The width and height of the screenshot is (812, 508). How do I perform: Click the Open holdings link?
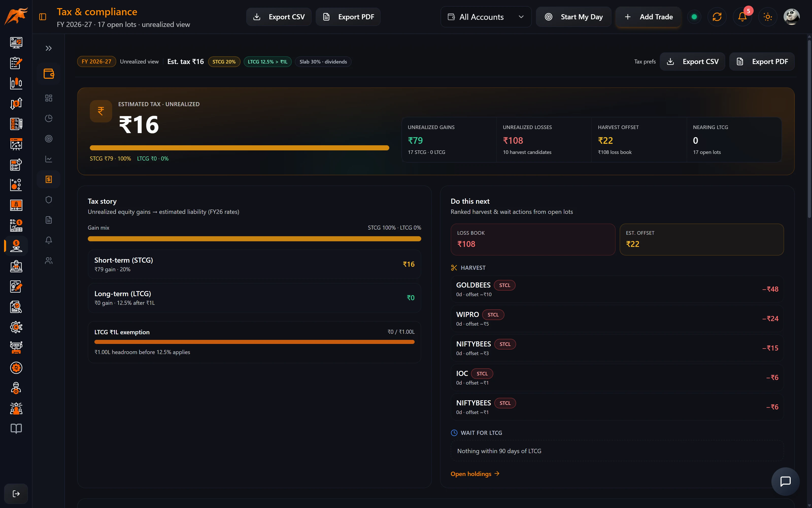[475, 474]
